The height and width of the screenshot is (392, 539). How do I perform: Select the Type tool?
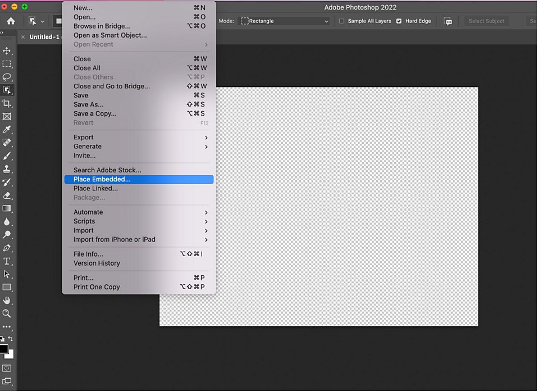(x=7, y=261)
